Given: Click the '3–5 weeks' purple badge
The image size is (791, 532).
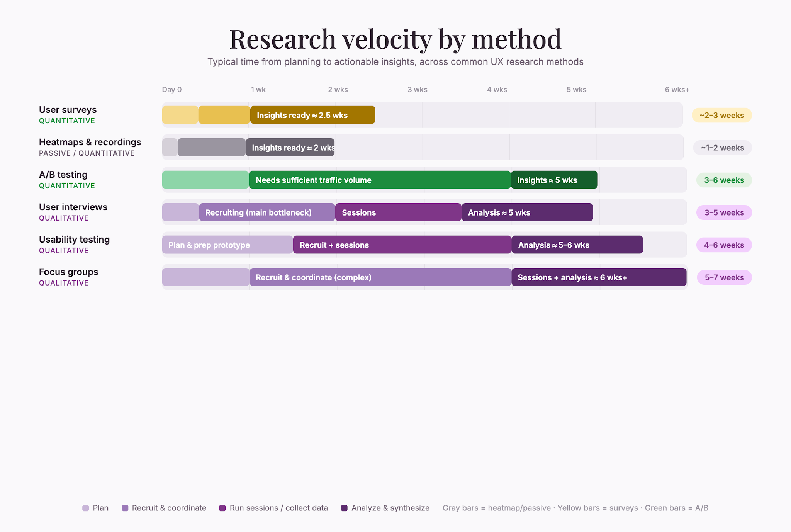Looking at the screenshot, I should click(x=724, y=212).
